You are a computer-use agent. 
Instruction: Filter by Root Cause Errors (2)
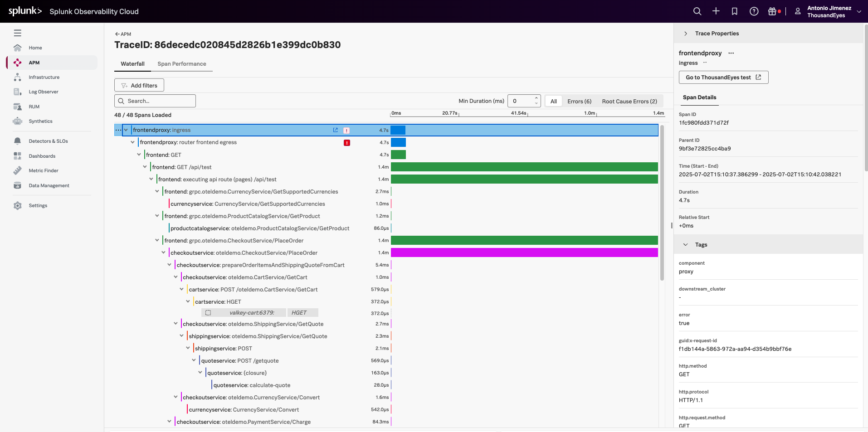pos(629,101)
